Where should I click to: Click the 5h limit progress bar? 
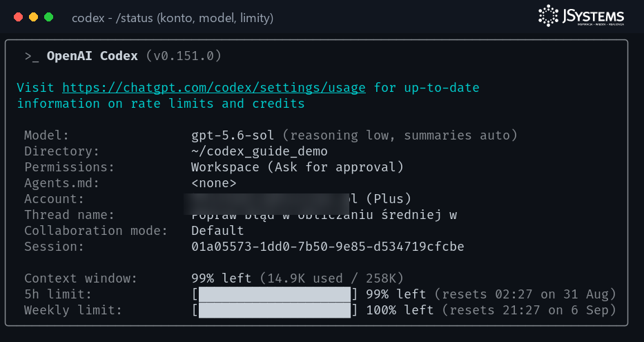point(275,294)
